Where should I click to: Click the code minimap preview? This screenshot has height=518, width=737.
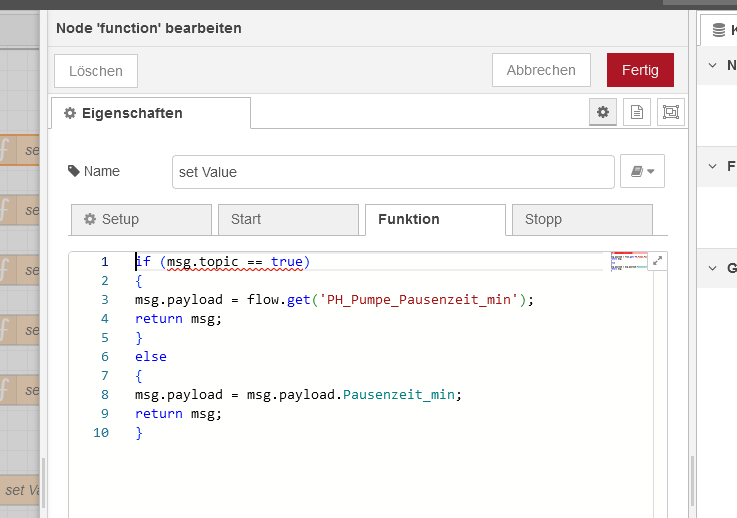(629, 262)
